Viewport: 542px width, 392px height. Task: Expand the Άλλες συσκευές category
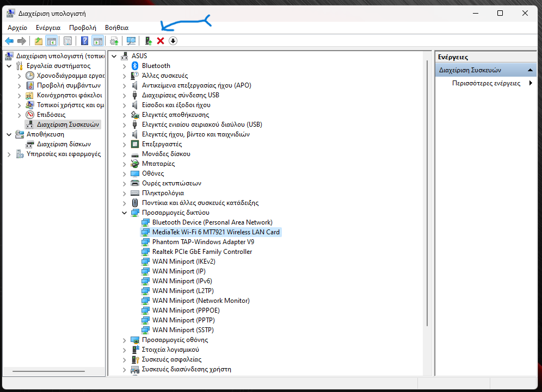pos(125,76)
